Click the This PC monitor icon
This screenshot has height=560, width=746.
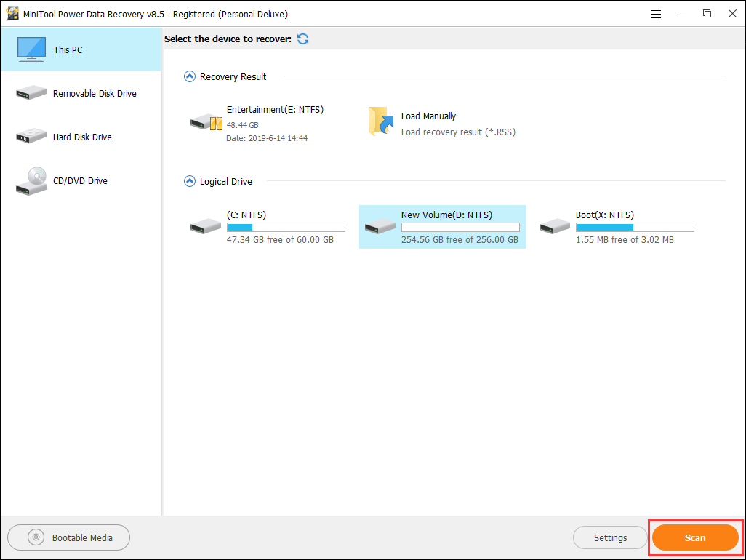click(31, 49)
